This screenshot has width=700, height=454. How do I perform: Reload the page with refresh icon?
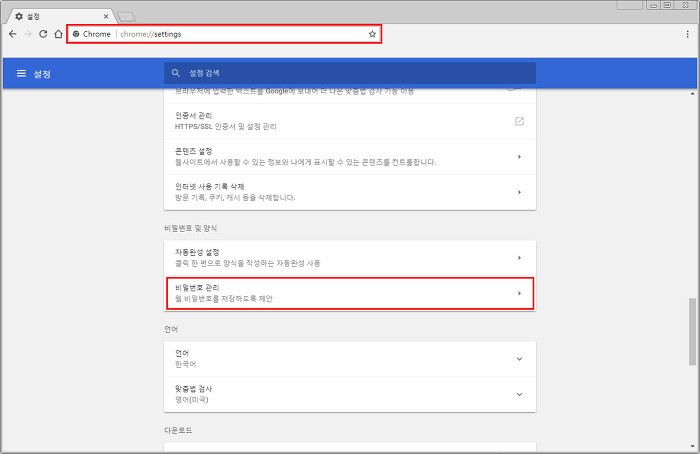point(43,34)
